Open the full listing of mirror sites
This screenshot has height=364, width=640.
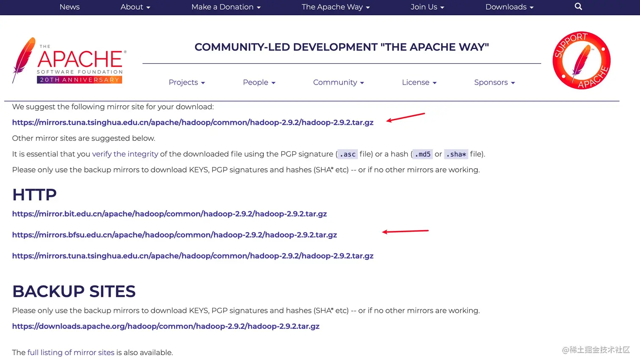click(x=71, y=353)
